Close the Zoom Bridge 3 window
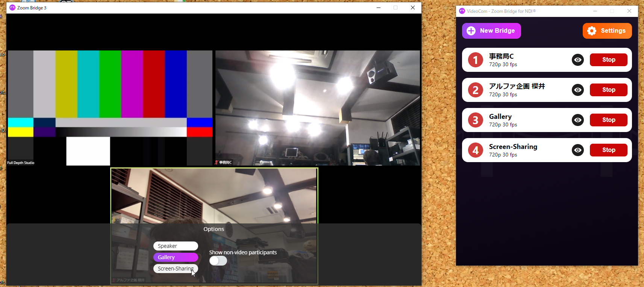Viewport: 644px width, 287px height. click(413, 8)
